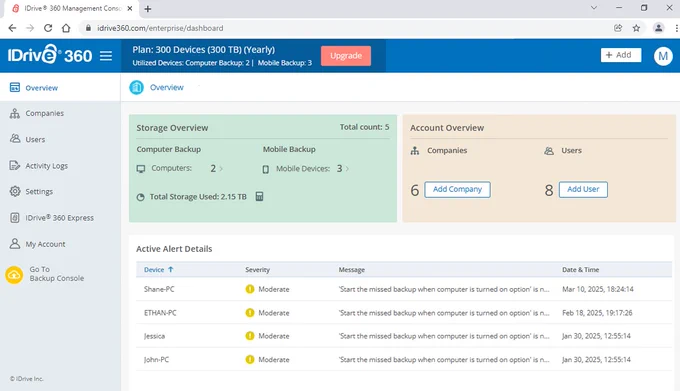
Task: Click Moderate severity icon for ETHAN-PC
Action: pyautogui.click(x=250, y=313)
